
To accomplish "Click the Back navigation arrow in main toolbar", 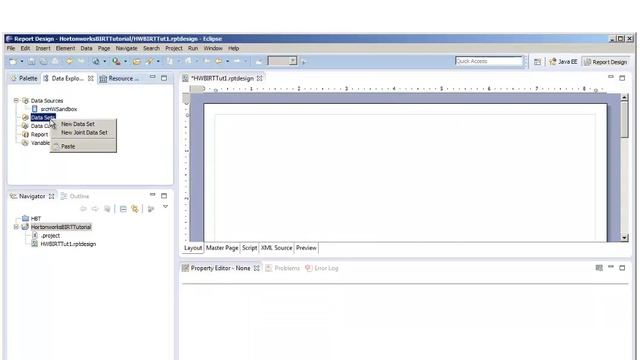I will pos(219,61).
